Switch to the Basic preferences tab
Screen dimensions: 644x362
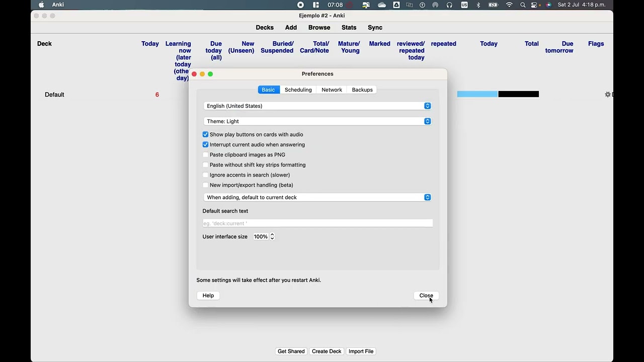pos(268,89)
